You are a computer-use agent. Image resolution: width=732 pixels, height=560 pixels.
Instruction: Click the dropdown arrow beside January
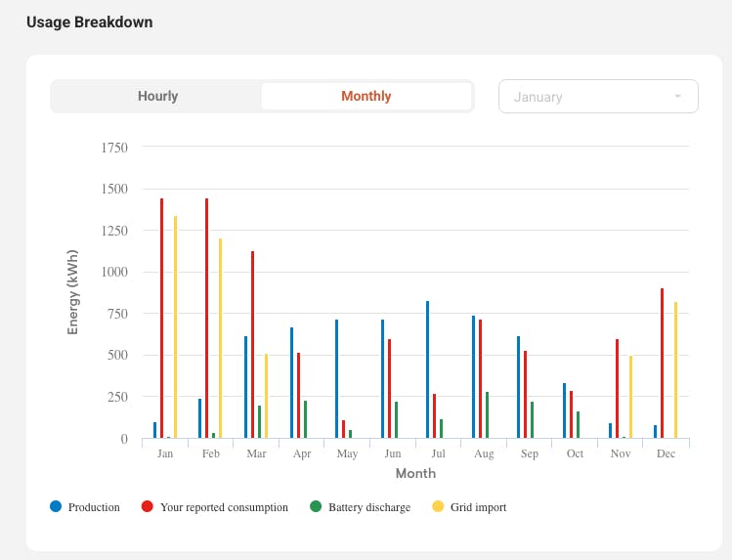tap(677, 97)
